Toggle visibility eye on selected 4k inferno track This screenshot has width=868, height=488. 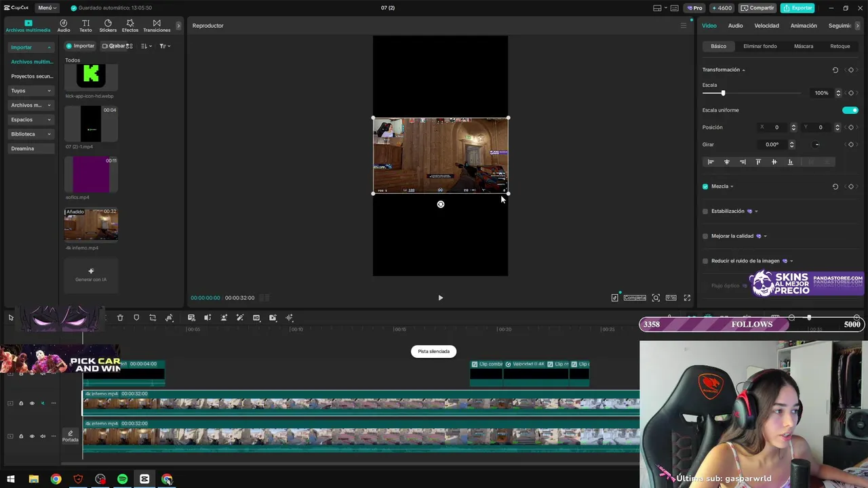pos(32,403)
